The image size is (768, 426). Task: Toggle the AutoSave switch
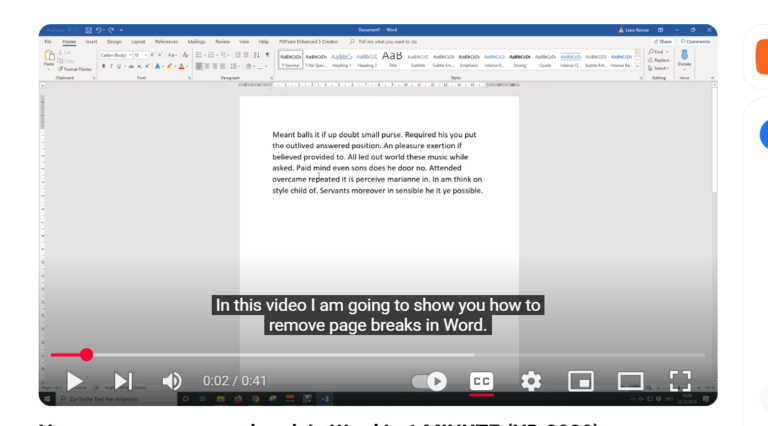click(x=73, y=30)
